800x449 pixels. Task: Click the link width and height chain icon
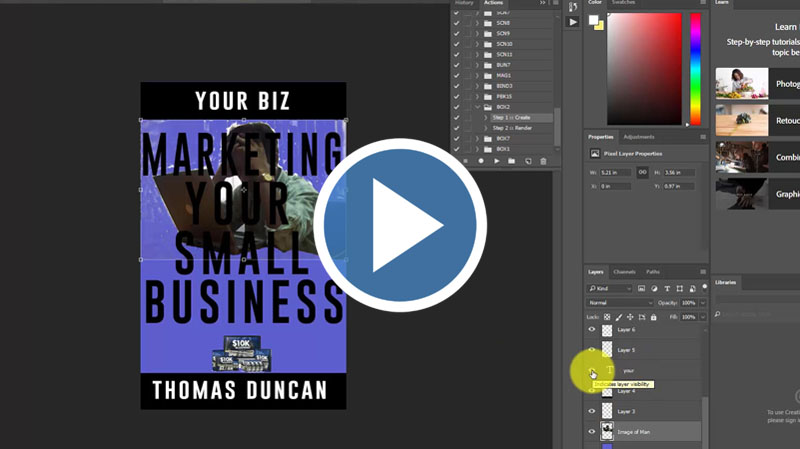[642, 172]
